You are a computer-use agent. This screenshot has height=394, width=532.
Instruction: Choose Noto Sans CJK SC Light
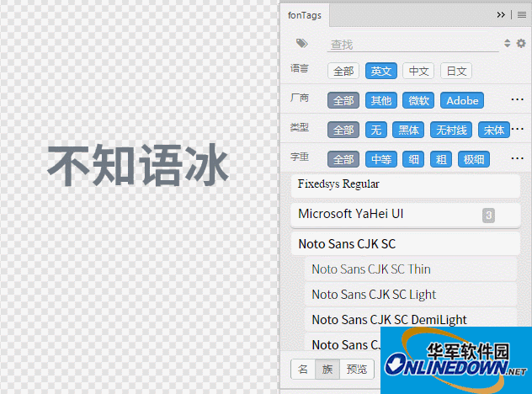coord(411,295)
